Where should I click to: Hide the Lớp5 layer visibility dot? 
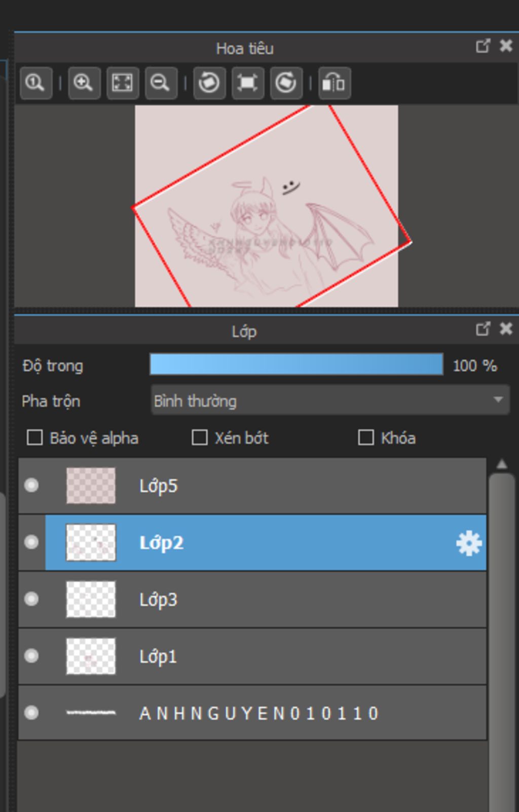(31, 486)
